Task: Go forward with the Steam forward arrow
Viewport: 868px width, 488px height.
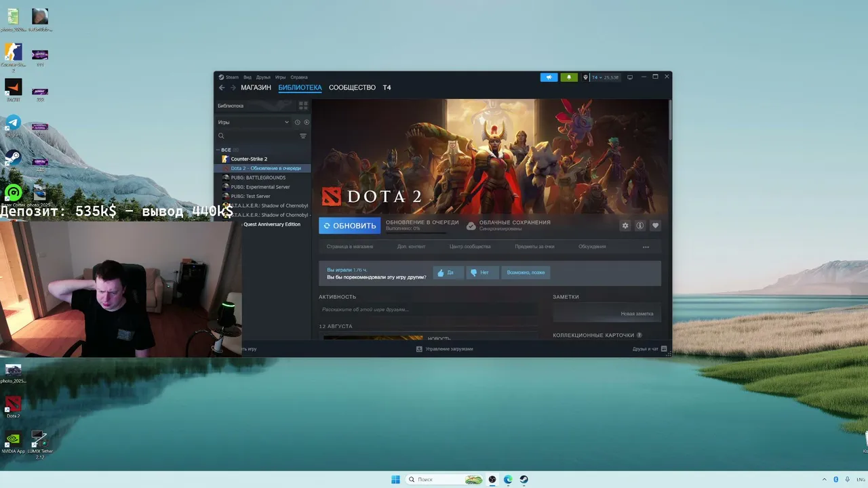Action: tap(233, 87)
